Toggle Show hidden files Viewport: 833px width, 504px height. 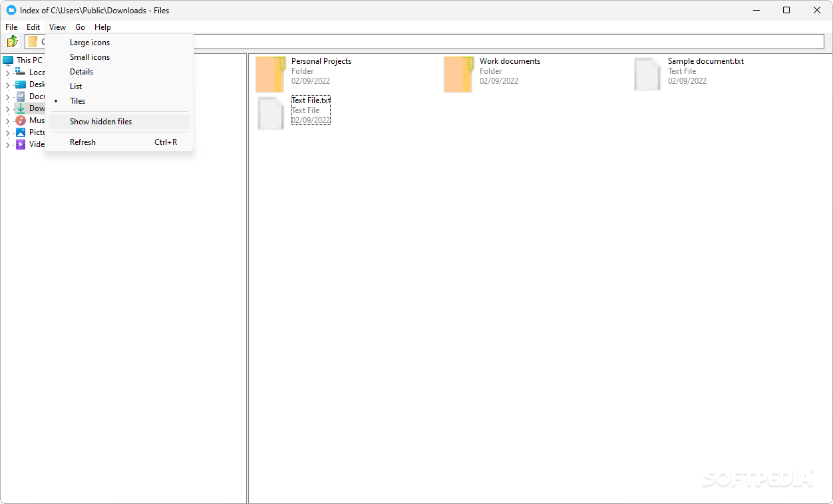click(x=119, y=122)
